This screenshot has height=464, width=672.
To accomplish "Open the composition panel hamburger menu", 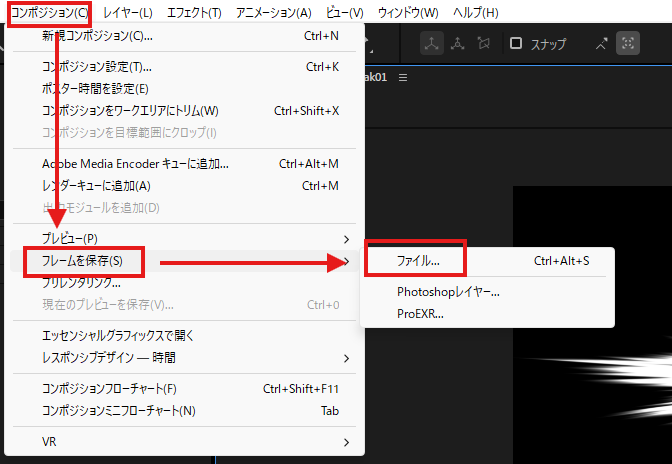I will 403,78.
